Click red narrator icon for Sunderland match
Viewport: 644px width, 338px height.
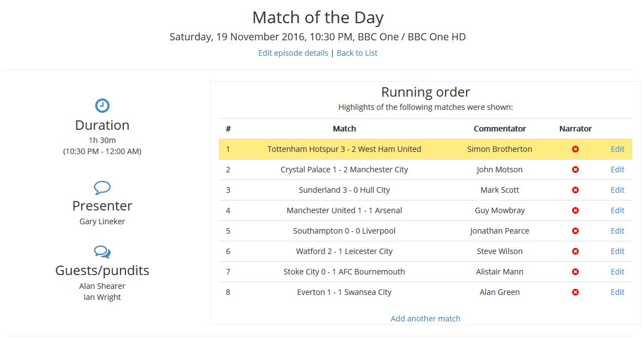575,190
